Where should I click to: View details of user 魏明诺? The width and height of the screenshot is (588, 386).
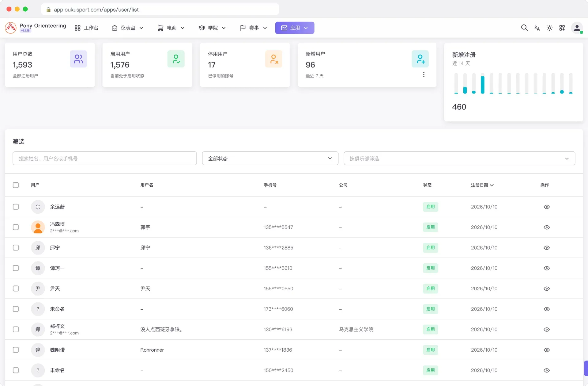[x=547, y=350]
